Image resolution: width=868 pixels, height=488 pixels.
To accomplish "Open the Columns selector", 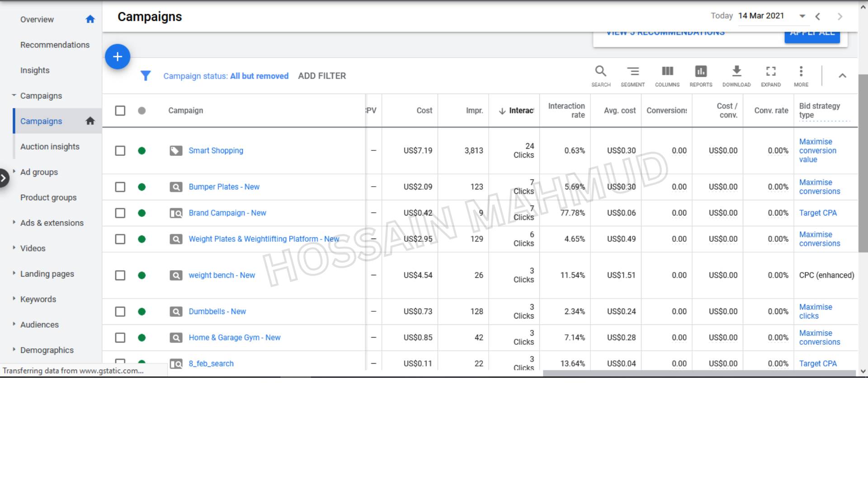I will point(667,76).
